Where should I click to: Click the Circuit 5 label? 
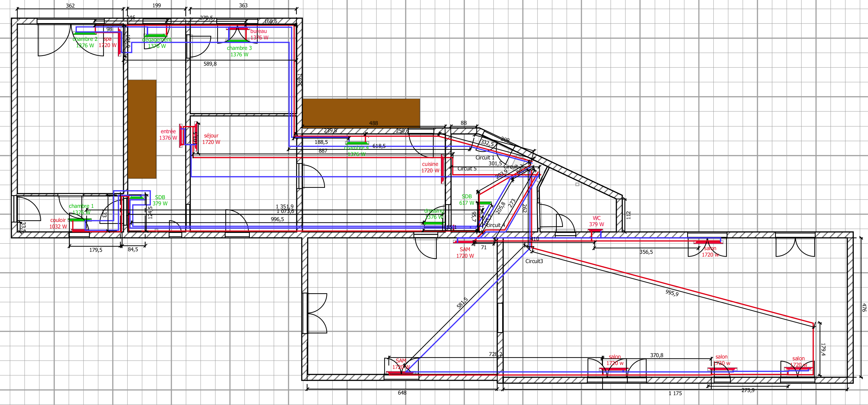tap(467, 169)
